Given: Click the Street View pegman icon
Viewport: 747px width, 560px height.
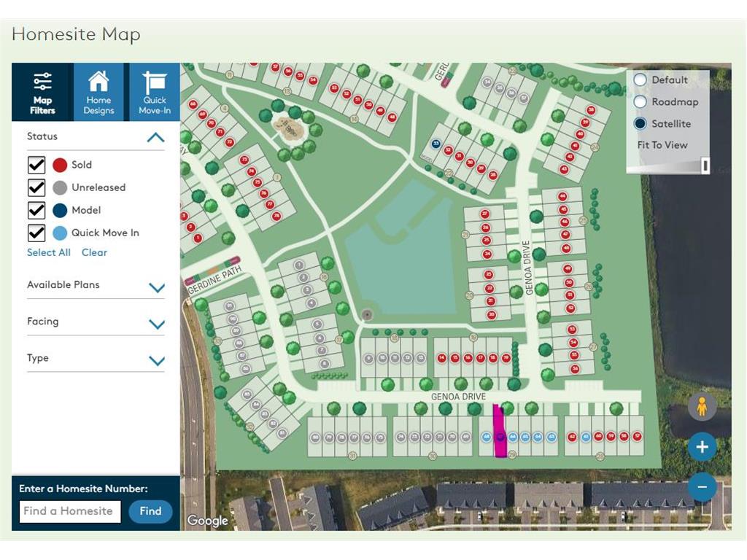Looking at the screenshot, I should pyautogui.click(x=702, y=407).
